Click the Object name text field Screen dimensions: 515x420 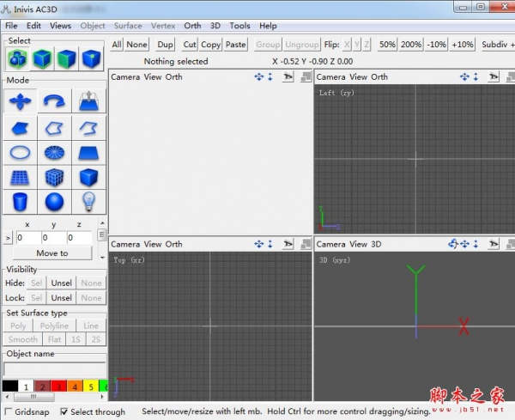[55, 368]
